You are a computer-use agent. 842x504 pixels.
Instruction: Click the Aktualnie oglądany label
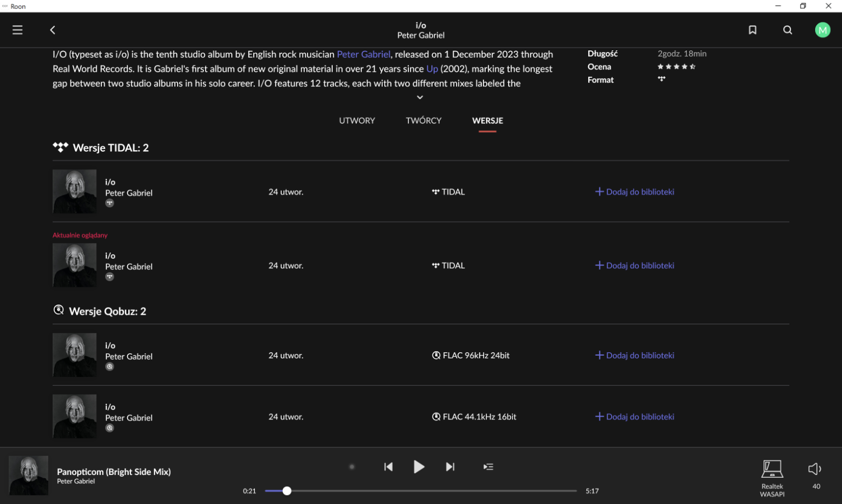80,235
